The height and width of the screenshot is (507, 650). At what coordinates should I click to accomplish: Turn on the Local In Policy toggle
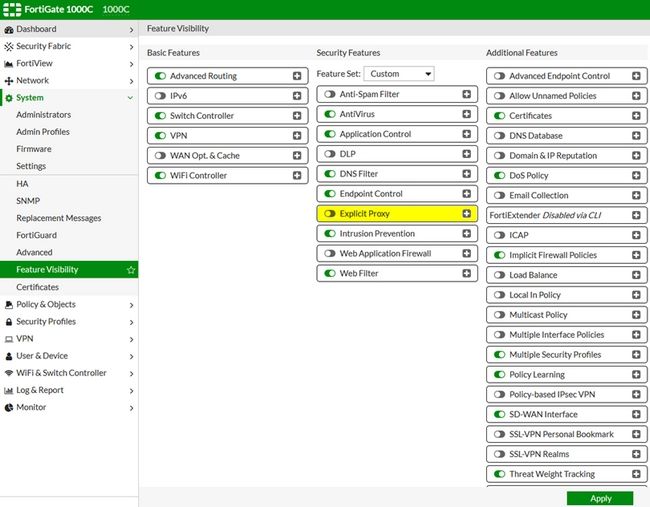[500, 295]
